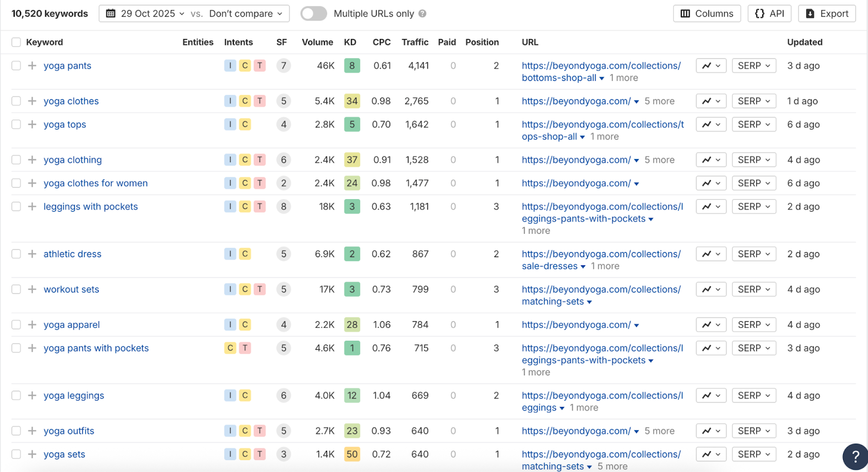
Task: Open the trend chart icon for yoga outfits
Action: point(711,431)
